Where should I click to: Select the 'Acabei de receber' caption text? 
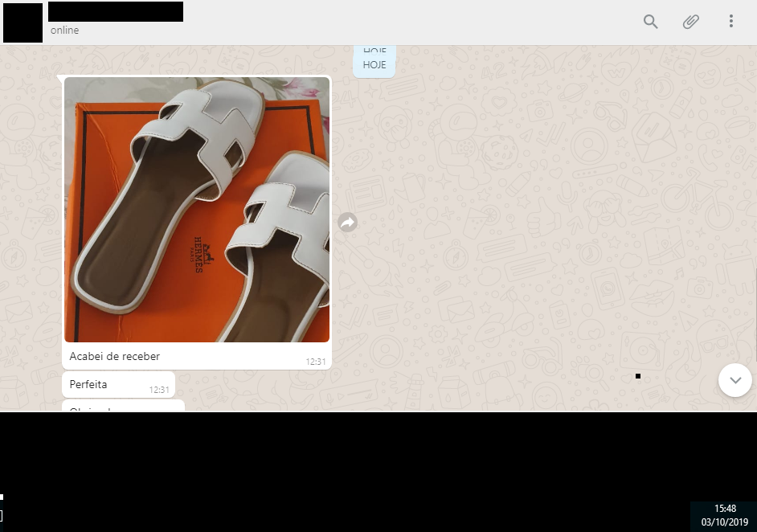(x=114, y=356)
